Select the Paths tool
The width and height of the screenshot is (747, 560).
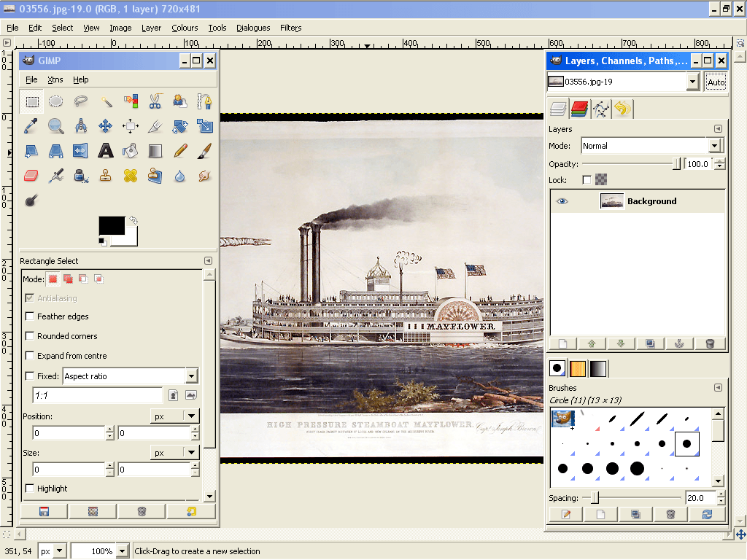coord(205,101)
